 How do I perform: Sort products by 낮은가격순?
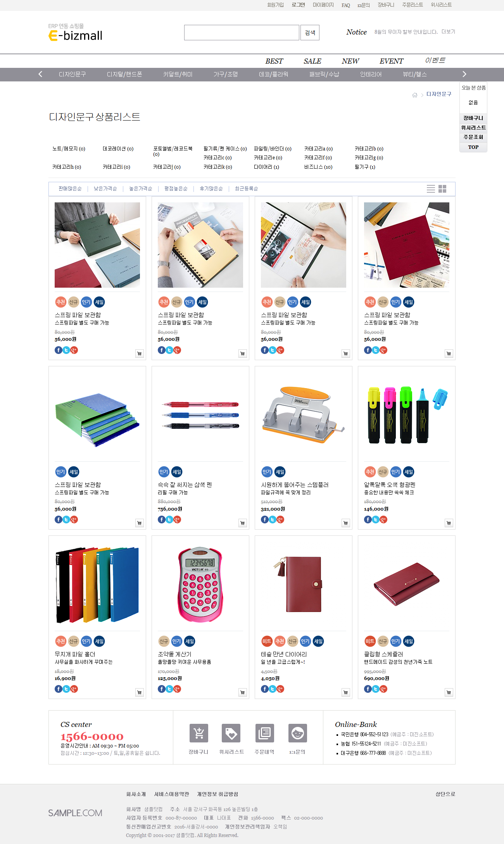pos(105,189)
